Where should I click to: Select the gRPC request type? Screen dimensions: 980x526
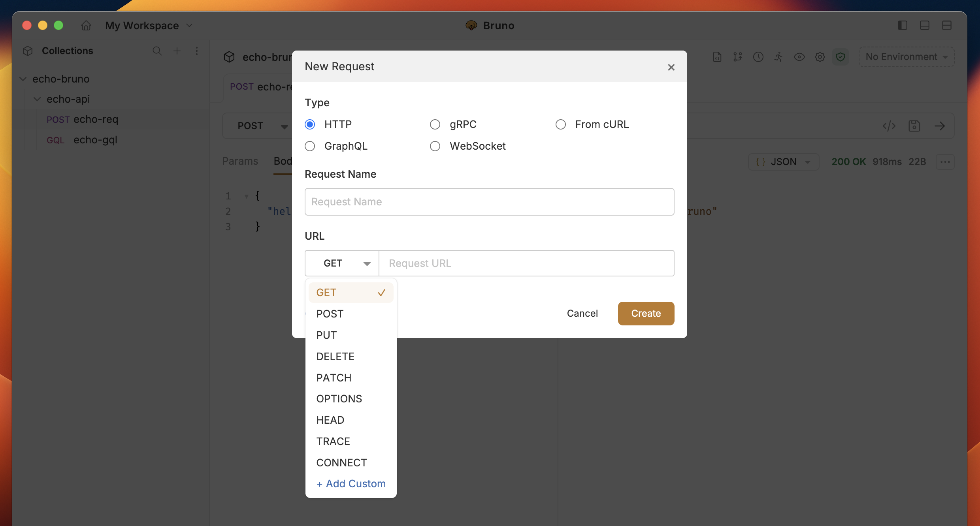click(x=435, y=125)
